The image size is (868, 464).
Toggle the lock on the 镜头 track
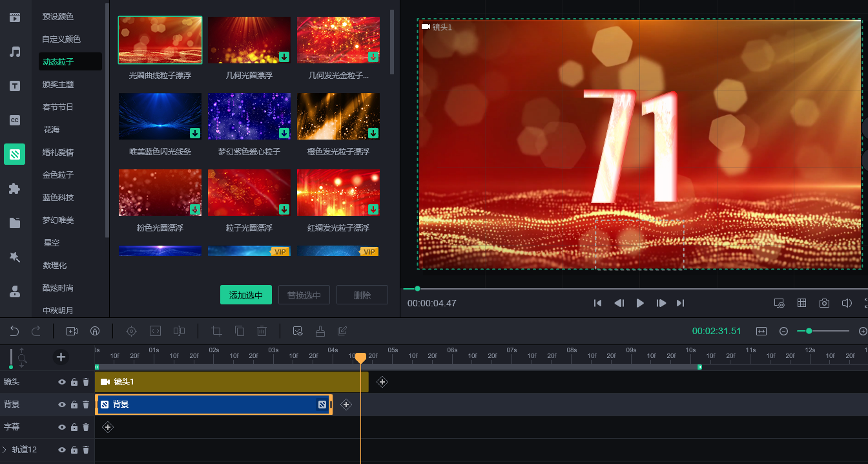[x=74, y=382]
